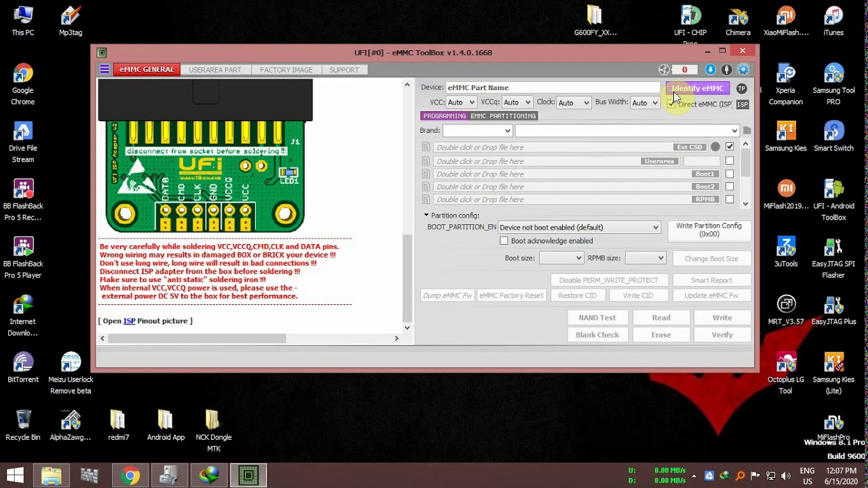This screenshot has height=488, width=868.
Task: Click the file icon of RPMB row
Action: point(426,199)
